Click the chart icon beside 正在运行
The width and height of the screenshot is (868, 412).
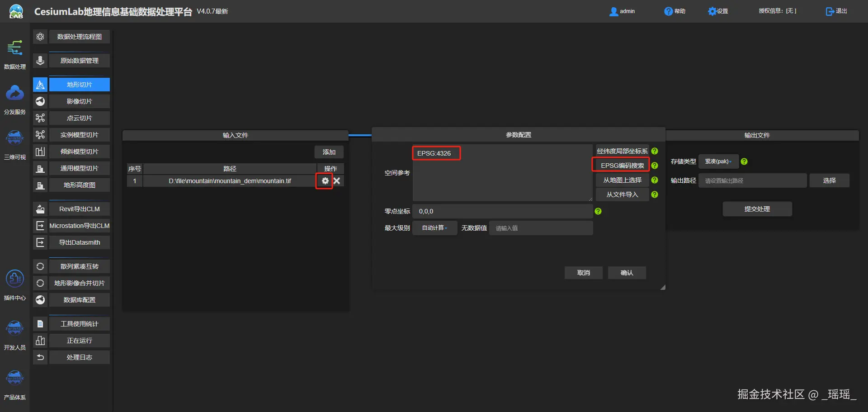pos(40,341)
